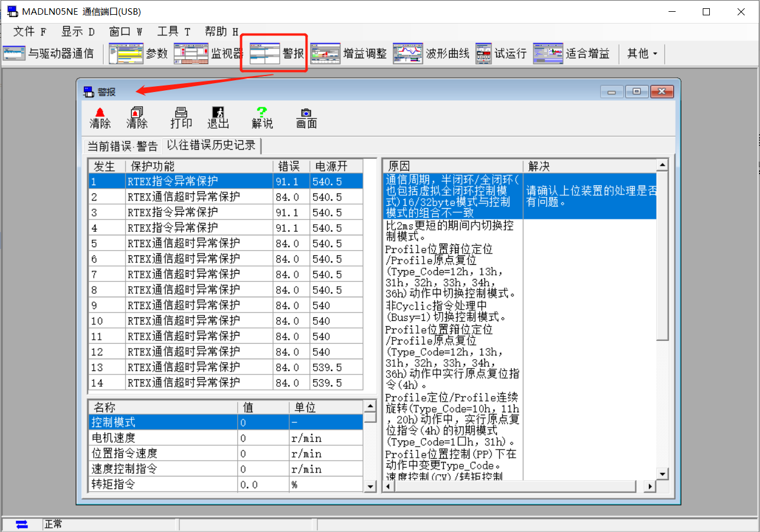Open the 参数 parameter window
Viewport: 760px width, 532px height.
pos(139,54)
